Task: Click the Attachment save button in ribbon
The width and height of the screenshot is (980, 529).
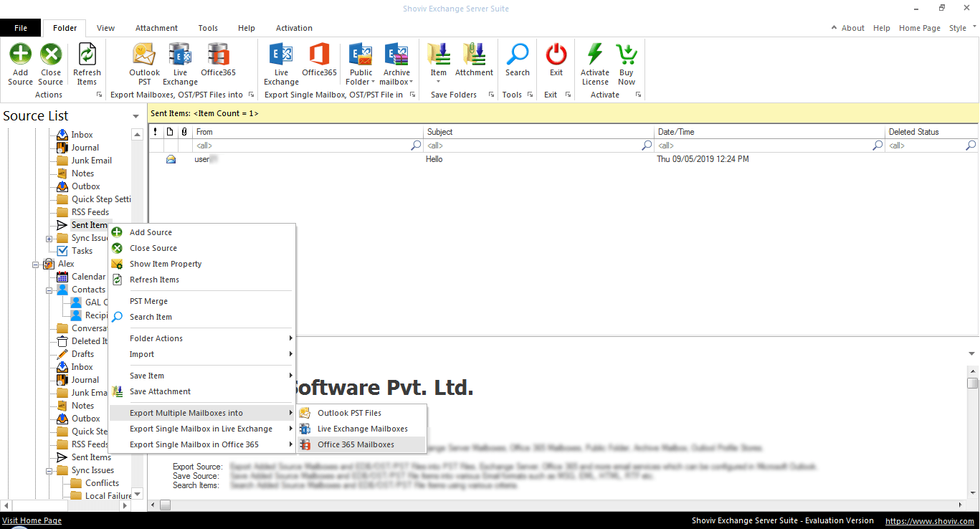Action: tap(474, 59)
